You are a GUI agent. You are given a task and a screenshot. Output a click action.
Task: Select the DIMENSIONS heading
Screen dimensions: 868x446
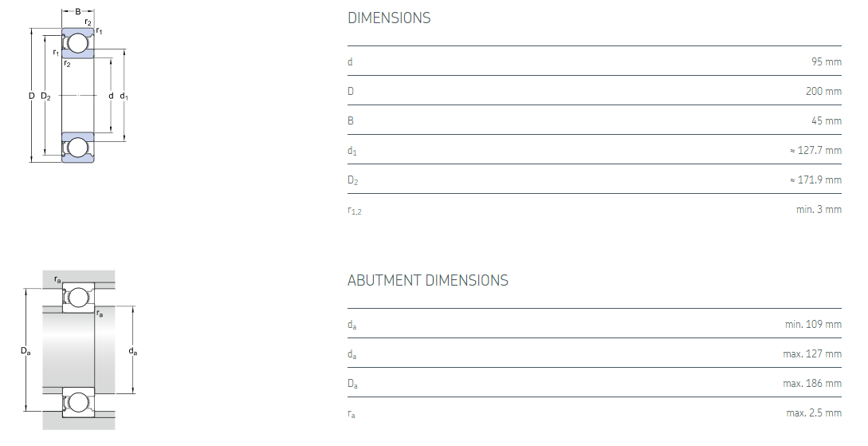389,18
